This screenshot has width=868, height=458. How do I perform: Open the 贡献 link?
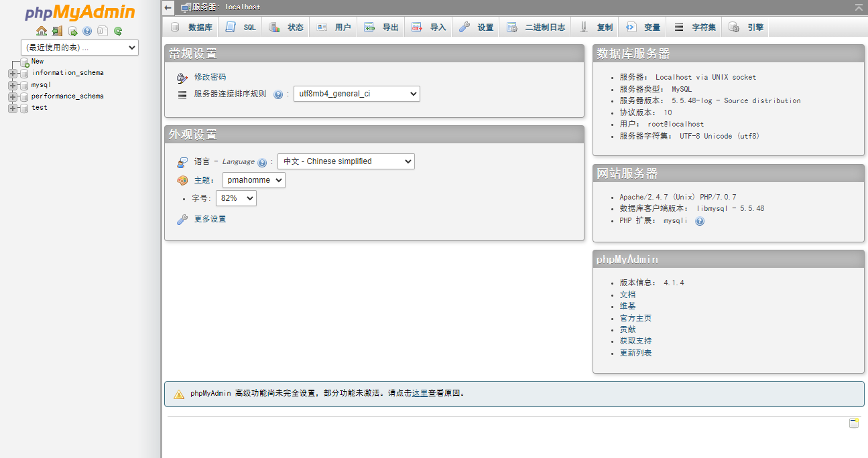(x=627, y=329)
